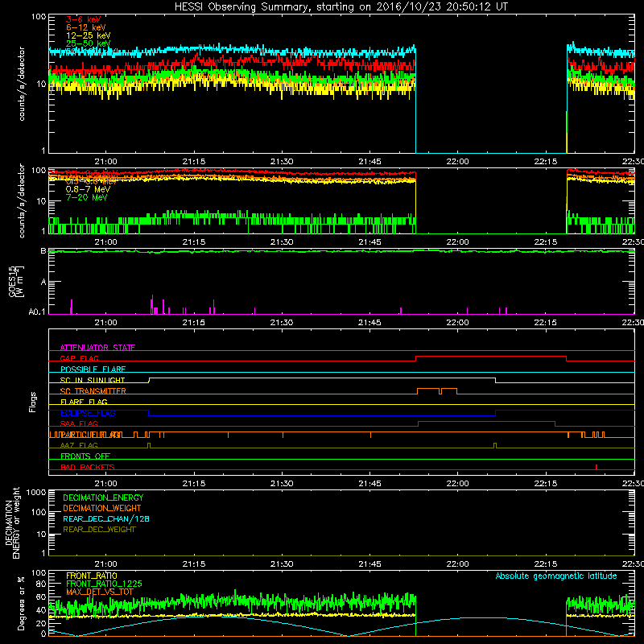Image resolution: width=644 pixels, height=644 pixels.
Task: Select the ECLIPSE_FLAG label
Action: (88, 413)
